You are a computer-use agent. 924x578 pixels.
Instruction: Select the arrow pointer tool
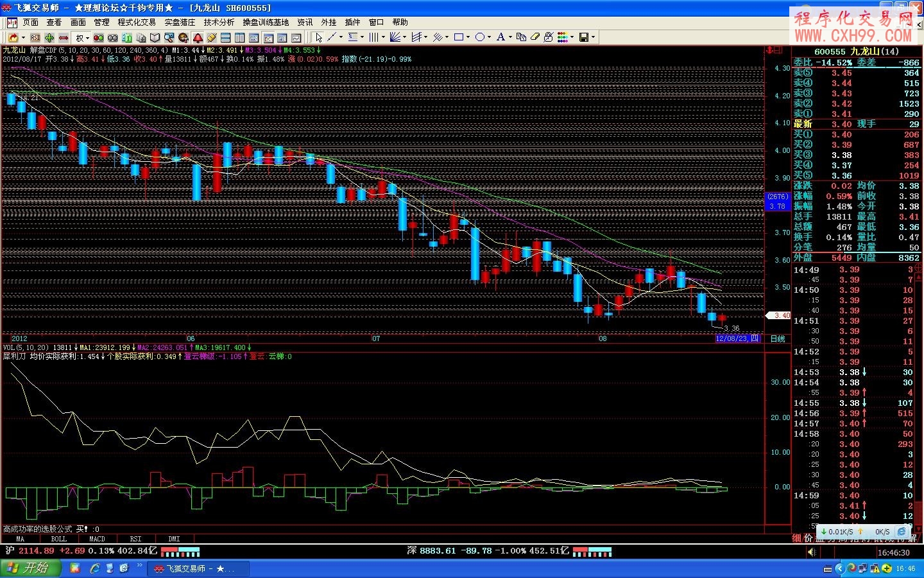(x=319, y=37)
